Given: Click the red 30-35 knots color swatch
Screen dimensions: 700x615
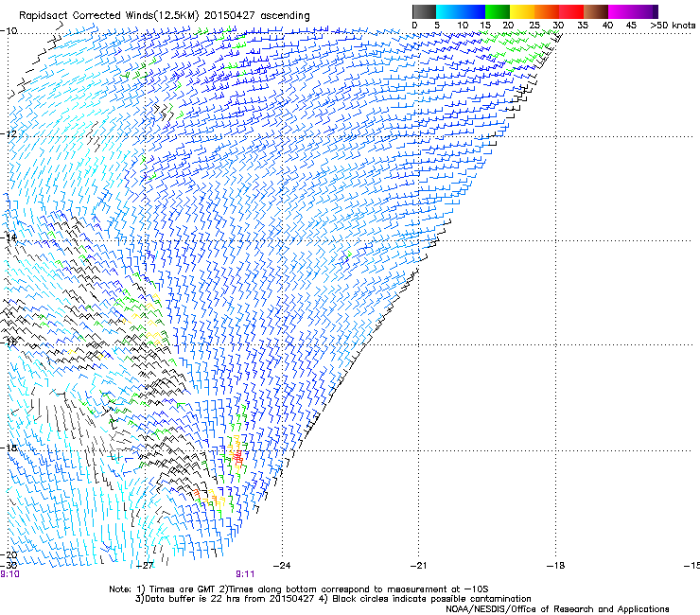Looking at the screenshot, I should (571, 11).
